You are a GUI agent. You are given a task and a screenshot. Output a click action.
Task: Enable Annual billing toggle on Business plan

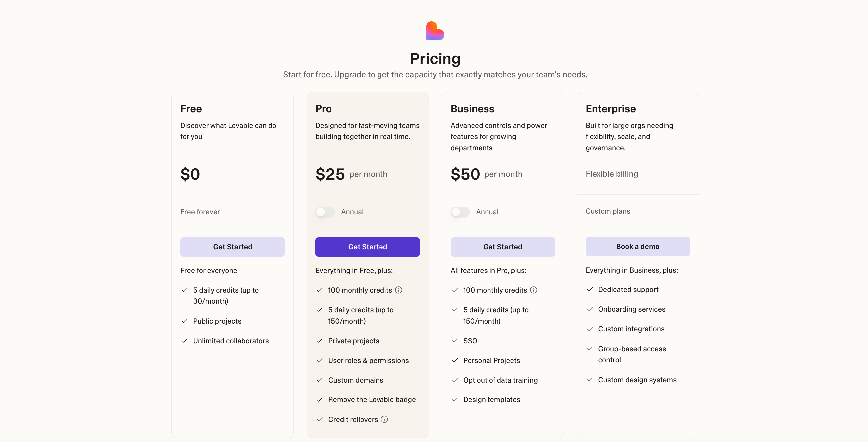pos(460,212)
